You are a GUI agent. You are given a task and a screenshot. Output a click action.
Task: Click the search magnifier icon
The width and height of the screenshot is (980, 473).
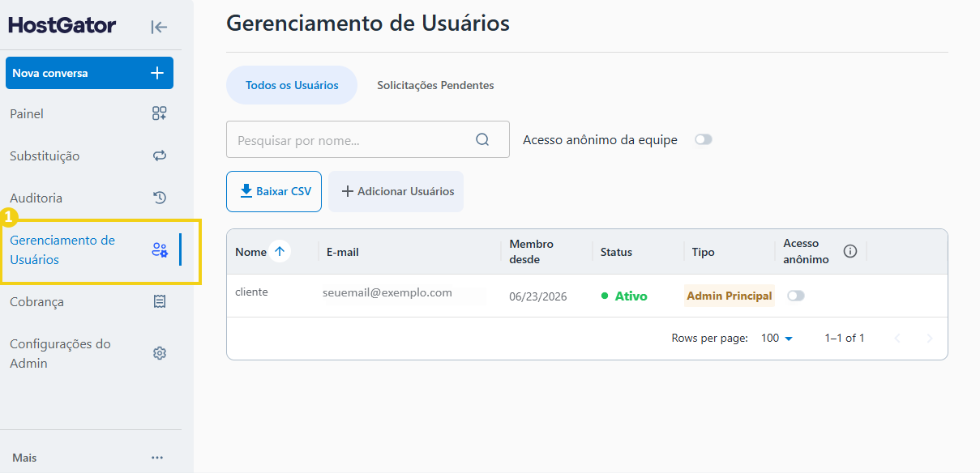point(482,139)
